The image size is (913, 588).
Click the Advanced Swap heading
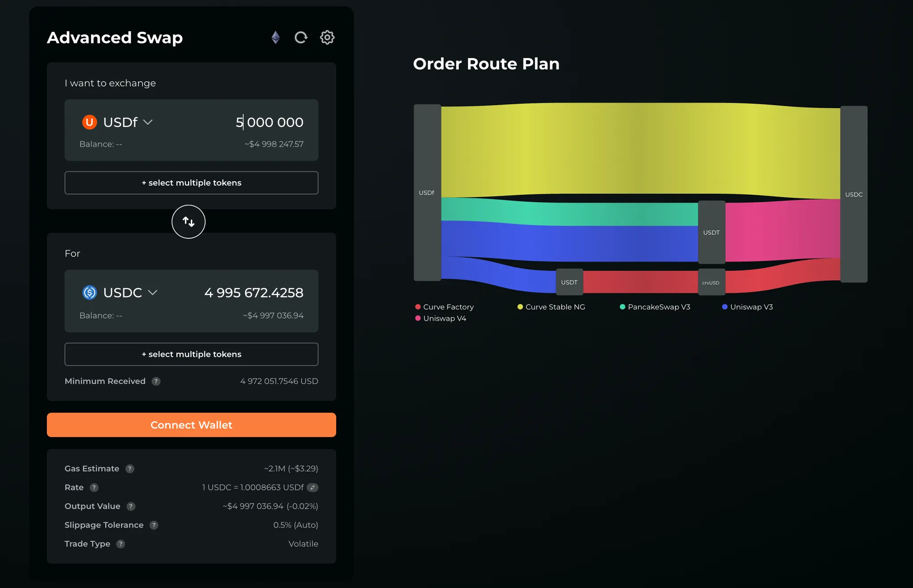pyautogui.click(x=115, y=38)
